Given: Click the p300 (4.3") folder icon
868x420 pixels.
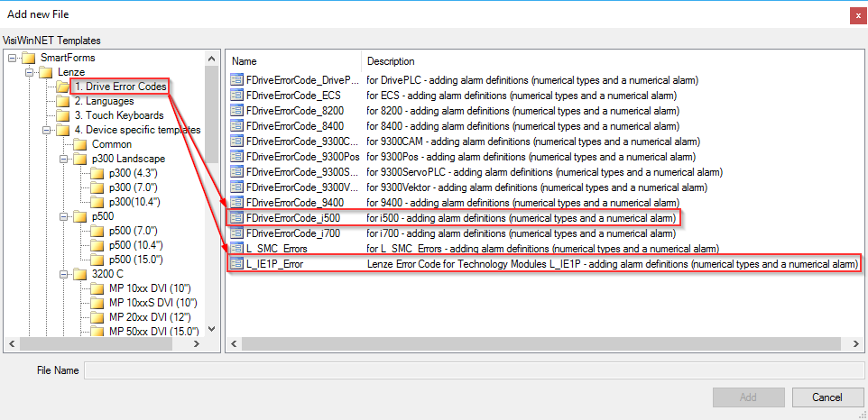Looking at the screenshot, I should tap(97, 174).
